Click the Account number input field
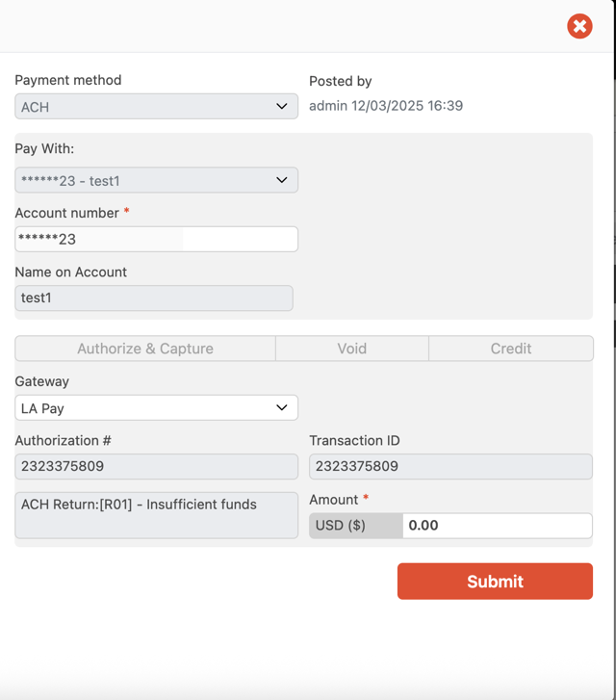Image resolution: width=616 pixels, height=700 pixels. pyautogui.click(x=156, y=239)
